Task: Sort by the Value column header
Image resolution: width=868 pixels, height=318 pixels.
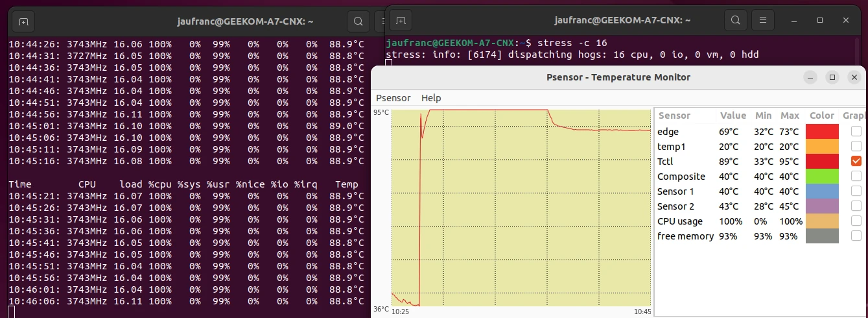Action: tap(733, 116)
